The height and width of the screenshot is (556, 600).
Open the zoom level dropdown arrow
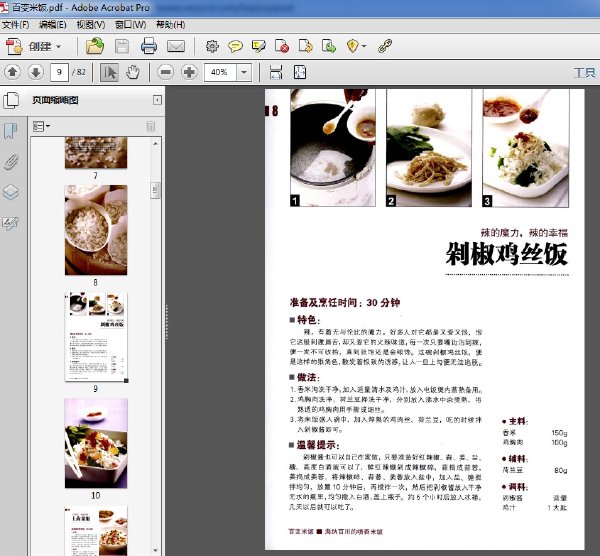click(244, 72)
